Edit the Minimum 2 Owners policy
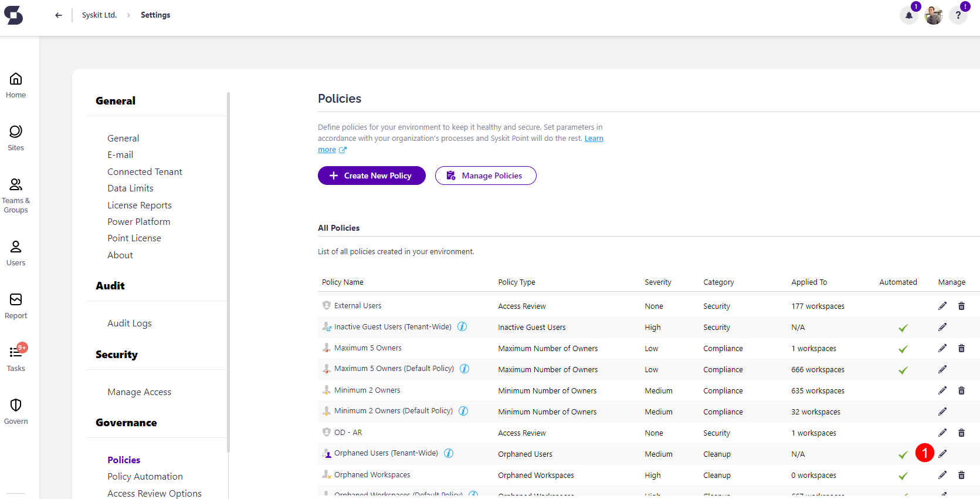 pyautogui.click(x=942, y=390)
